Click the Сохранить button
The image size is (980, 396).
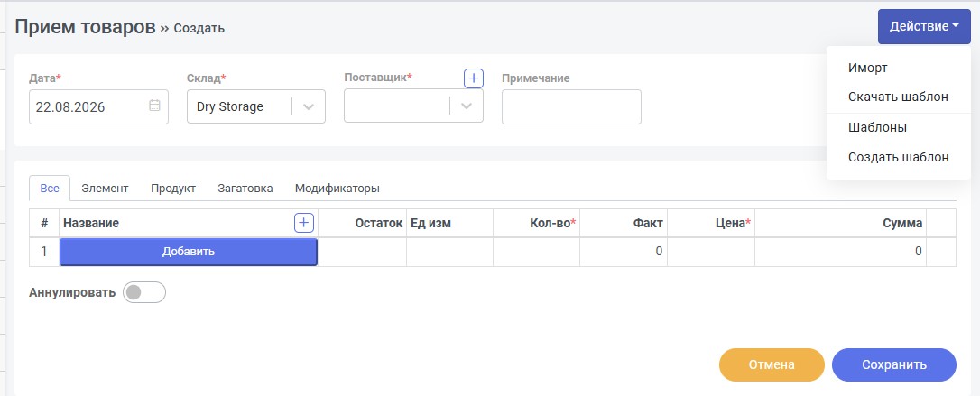tap(893, 364)
